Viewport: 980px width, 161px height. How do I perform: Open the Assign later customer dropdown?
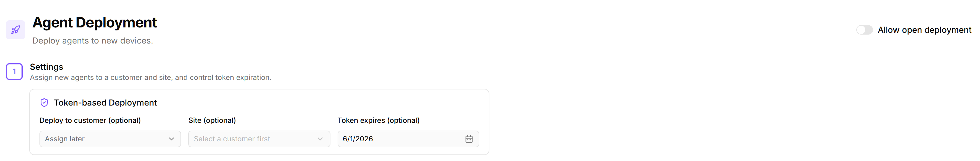110,139
